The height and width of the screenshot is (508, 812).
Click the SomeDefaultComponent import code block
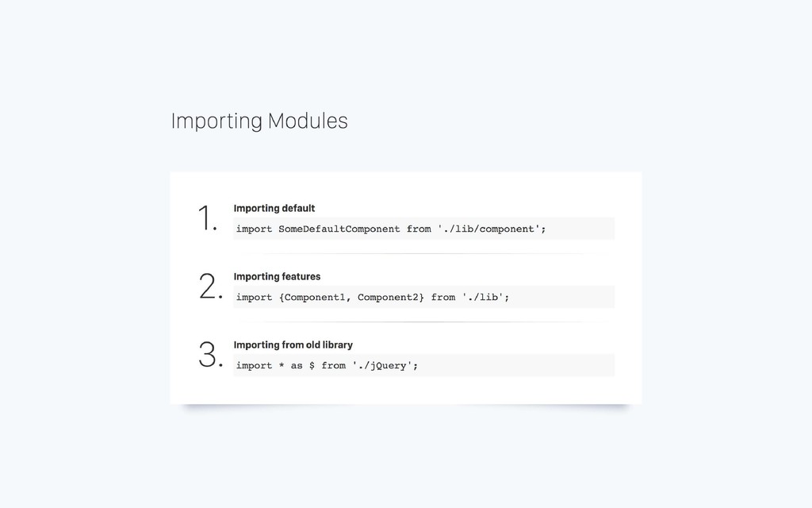(x=423, y=229)
